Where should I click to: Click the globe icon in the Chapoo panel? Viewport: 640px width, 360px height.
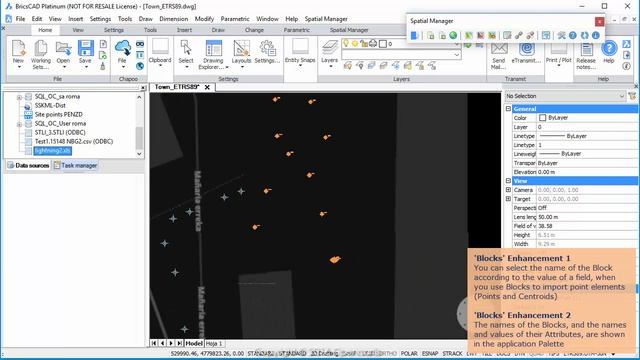pyautogui.click(x=140, y=66)
